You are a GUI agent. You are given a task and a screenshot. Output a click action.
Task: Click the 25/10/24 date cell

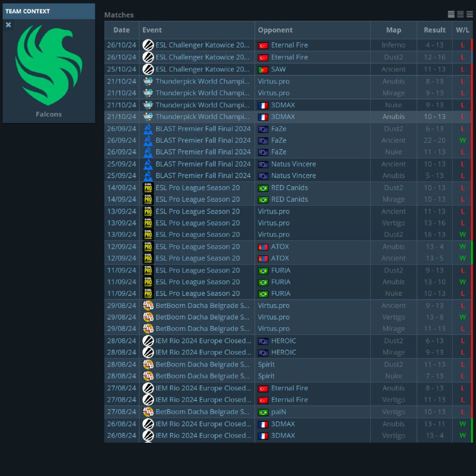121,69
